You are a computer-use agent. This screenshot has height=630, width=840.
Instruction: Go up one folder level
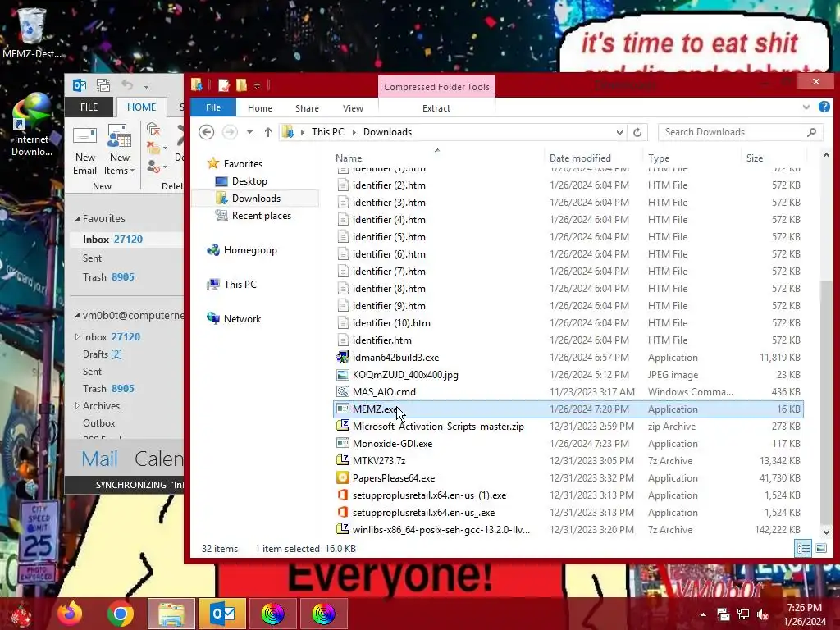[x=268, y=132]
